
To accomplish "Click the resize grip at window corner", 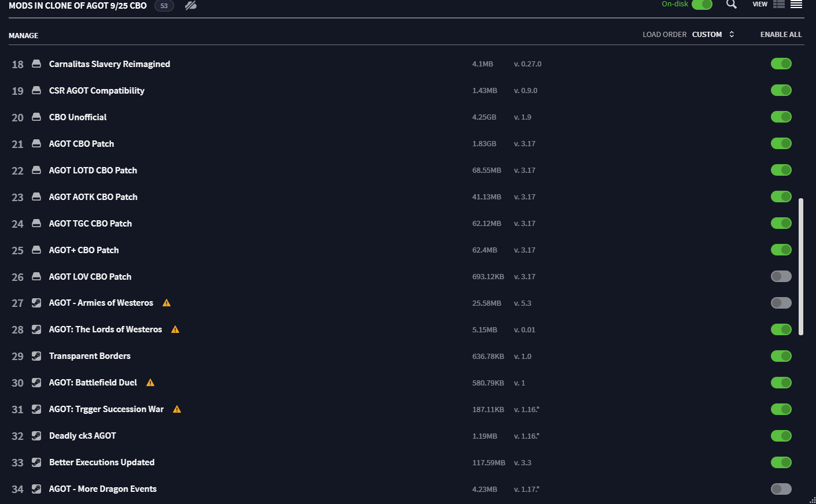I will (x=812, y=500).
